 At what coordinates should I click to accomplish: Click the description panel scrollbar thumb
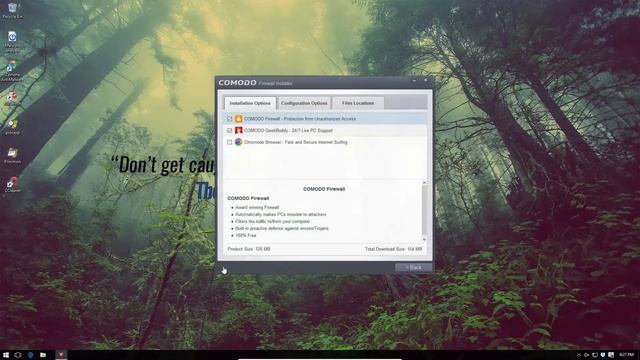(x=424, y=210)
